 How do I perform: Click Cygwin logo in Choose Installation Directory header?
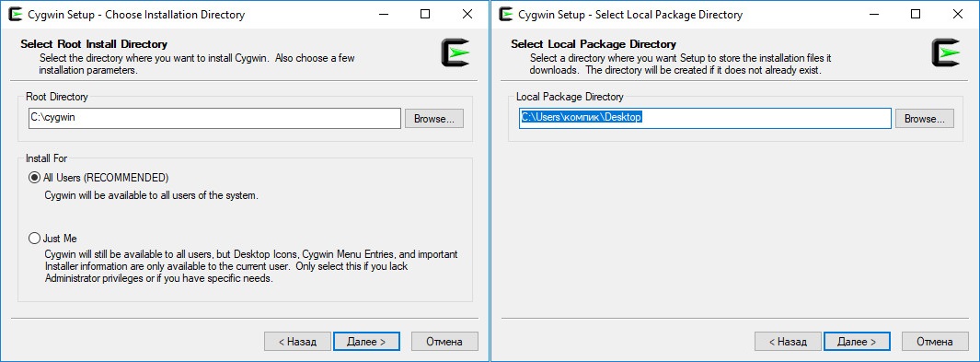pos(455,53)
